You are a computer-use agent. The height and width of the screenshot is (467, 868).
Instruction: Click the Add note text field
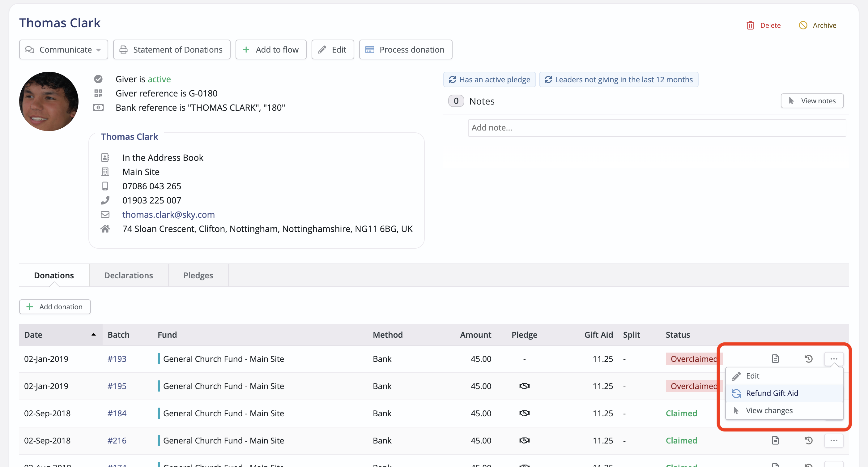pos(656,128)
